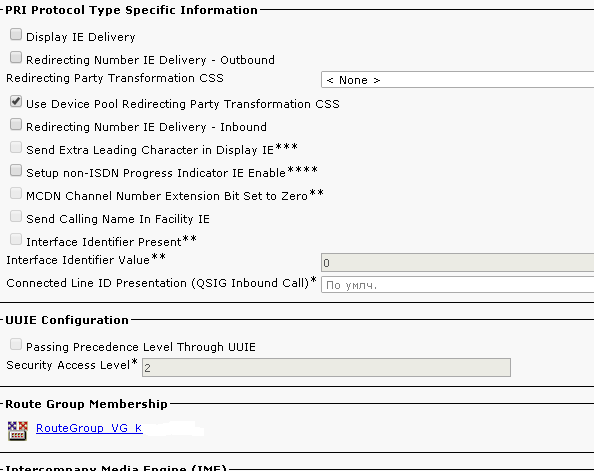Click the 'Route Group Membership' heading
Image resolution: width=594 pixels, height=471 pixels.
point(86,404)
